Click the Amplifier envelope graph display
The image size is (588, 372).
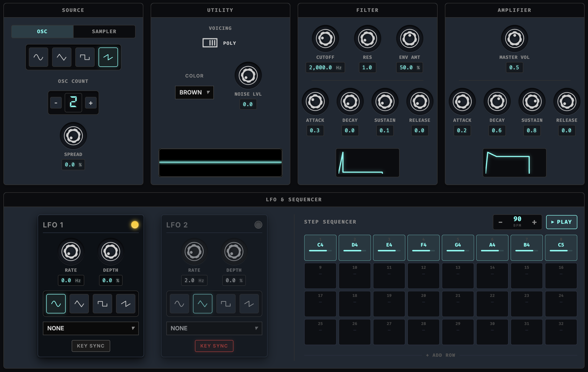pos(514,163)
